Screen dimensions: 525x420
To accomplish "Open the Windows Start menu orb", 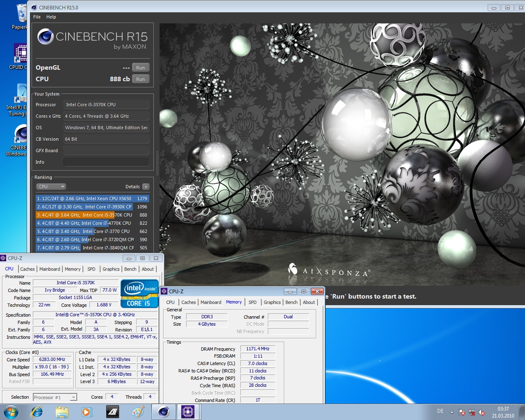I will pyautogui.click(x=11, y=412).
